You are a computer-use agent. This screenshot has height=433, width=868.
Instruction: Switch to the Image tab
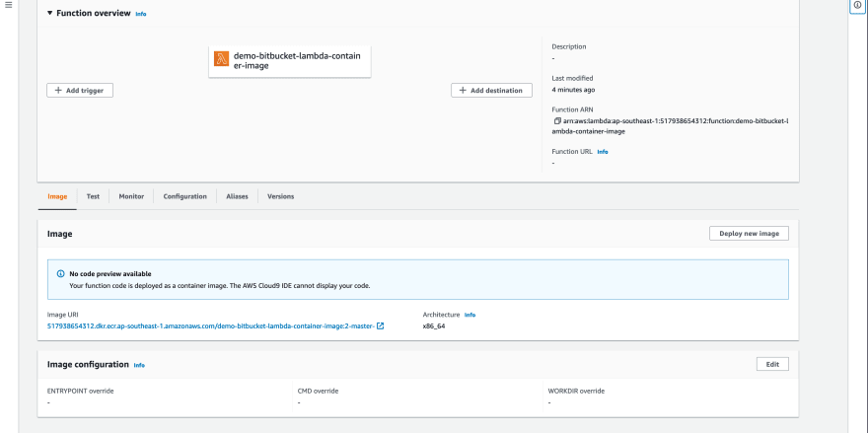57,196
